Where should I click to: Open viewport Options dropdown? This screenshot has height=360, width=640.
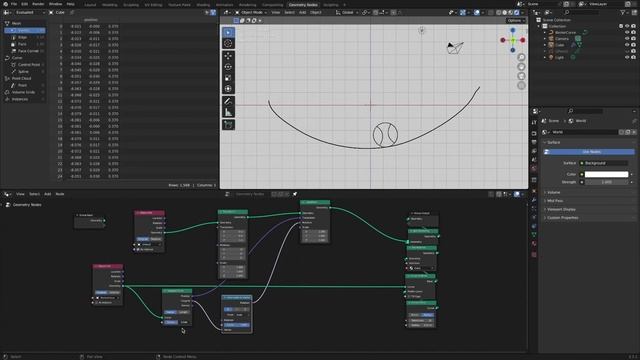[516, 20]
